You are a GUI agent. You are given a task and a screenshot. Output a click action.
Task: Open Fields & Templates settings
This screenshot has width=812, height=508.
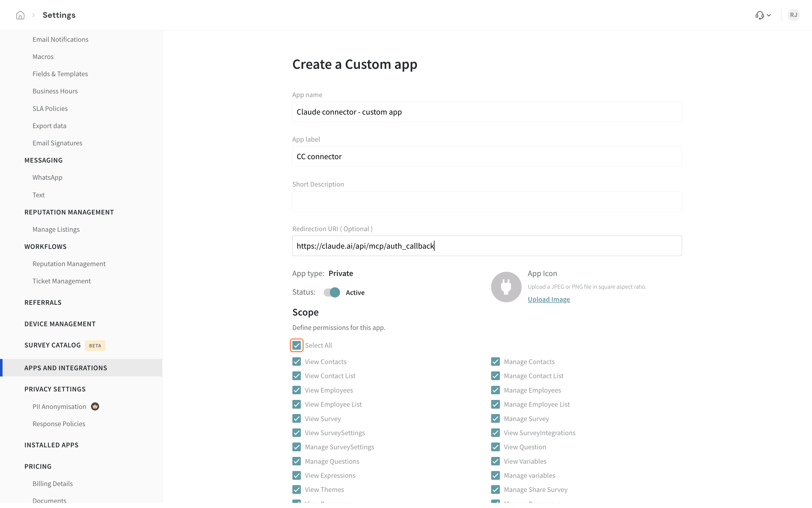(x=60, y=74)
